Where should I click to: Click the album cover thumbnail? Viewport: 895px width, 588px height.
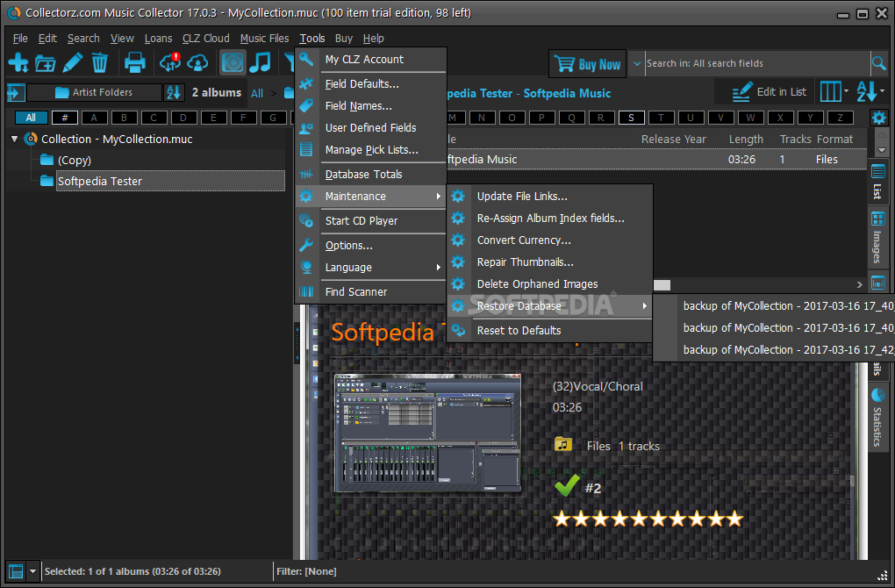(x=427, y=432)
